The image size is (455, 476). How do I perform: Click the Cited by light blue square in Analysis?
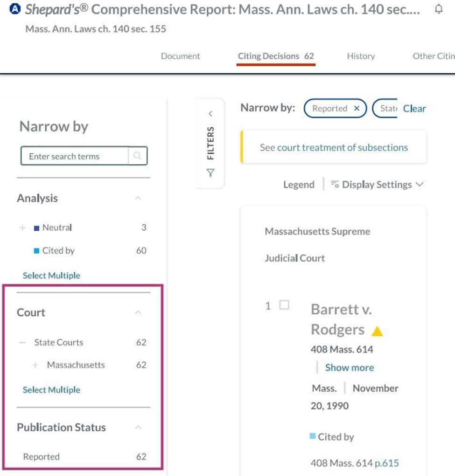[36, 251]
